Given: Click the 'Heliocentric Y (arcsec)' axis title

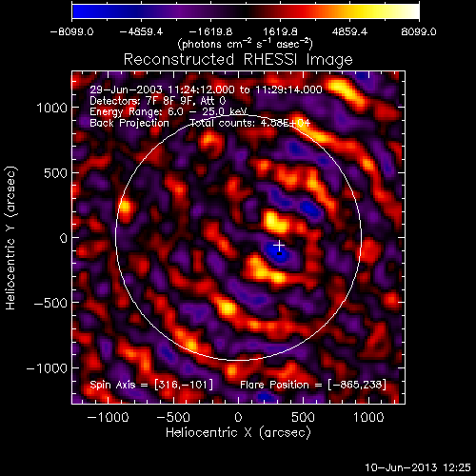Looking at the screenshot, I should pos(10,238).
